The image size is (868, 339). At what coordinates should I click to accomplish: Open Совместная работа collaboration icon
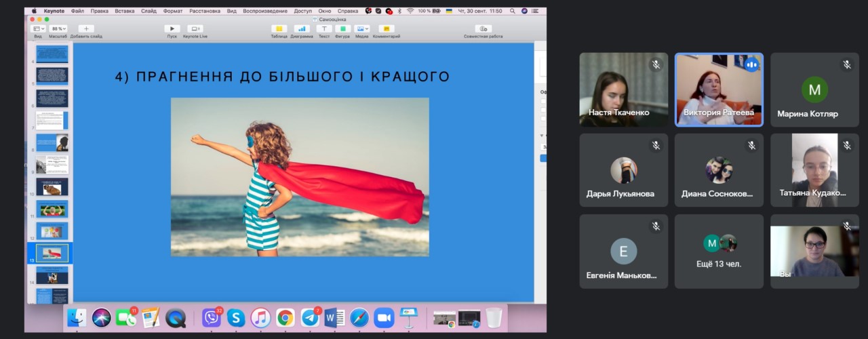[x=483, y=29]
